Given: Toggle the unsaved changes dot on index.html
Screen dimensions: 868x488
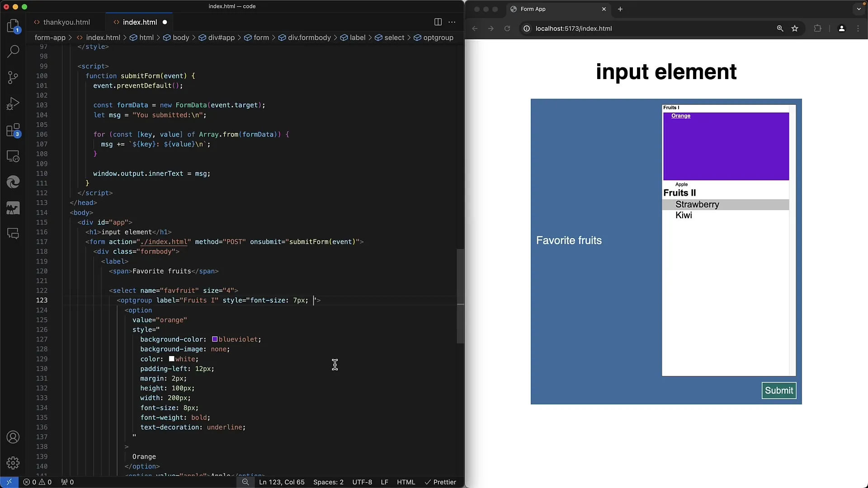Looking at the screenshot, I should point(165,22).
